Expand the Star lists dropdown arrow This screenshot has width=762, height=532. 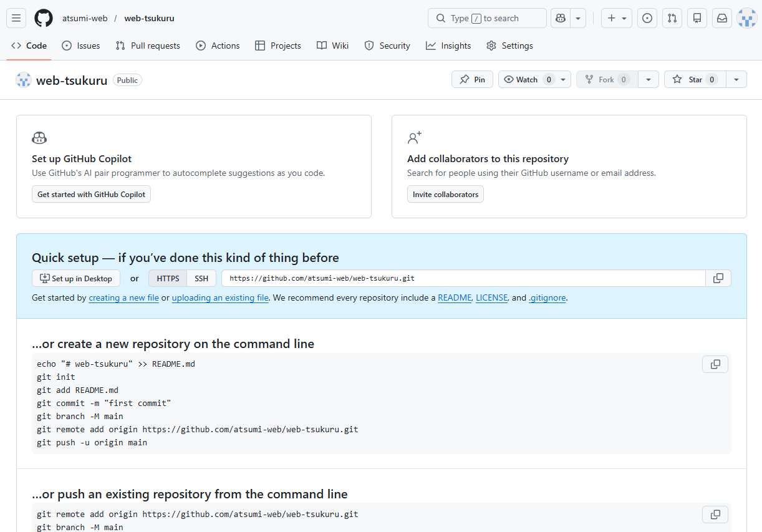coord(736,79)
